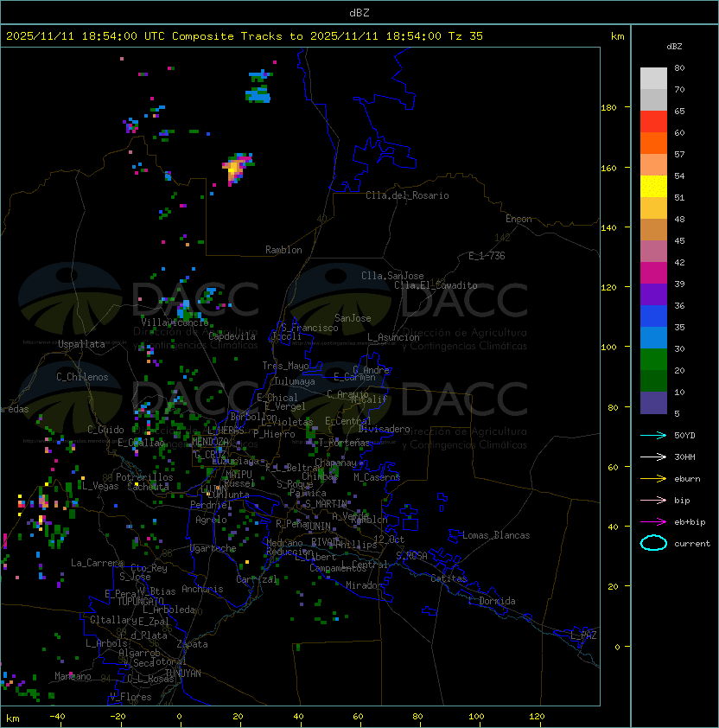This screenshot has height=728, width=719.
Task: Click the 30HM white arrow legend icon
Action: pos(653,457)
